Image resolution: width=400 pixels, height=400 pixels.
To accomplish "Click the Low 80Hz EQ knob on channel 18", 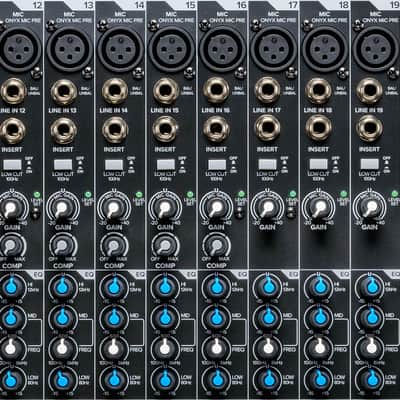I will pos(320,379).
